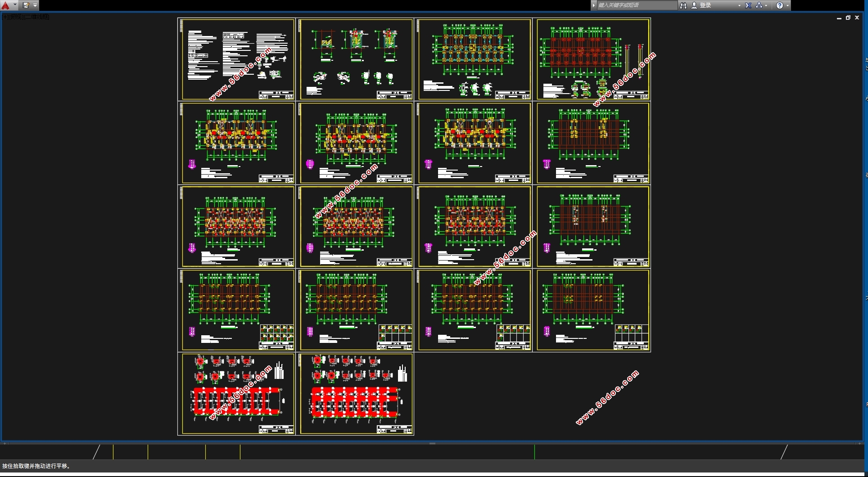
Task: Open the 二维线框 visual style menu
Action: click(x=37, y=17)
